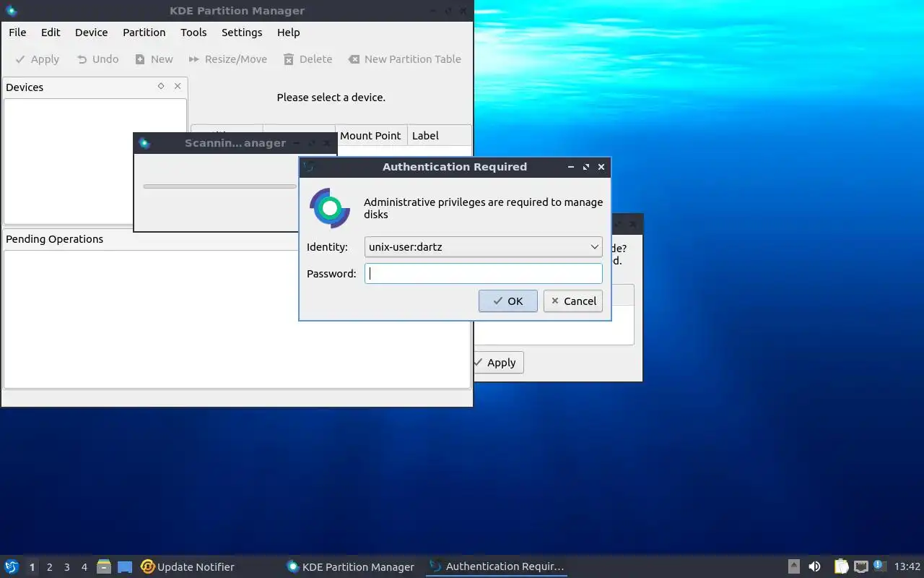The height and width of the screenshot is (578, 924).
Task: Click the New partition toolbar button
Action: pyautogui.click(x=154, y=59)
